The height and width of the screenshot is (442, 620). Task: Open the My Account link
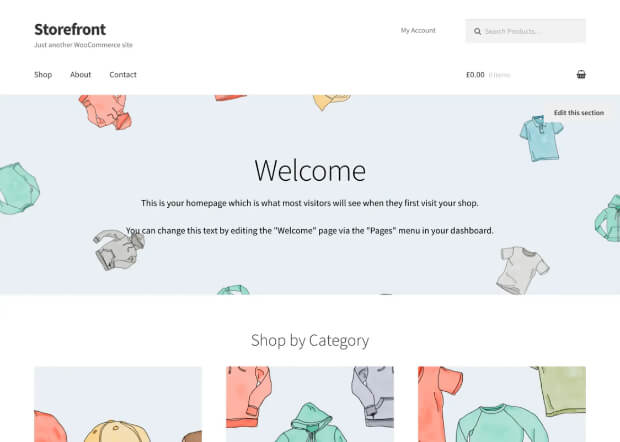pos(418,30)
